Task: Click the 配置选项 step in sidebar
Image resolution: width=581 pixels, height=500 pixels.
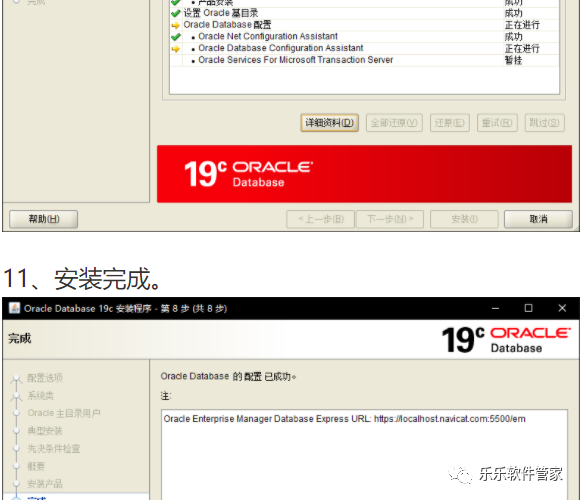Action: (x=45, y=378)
